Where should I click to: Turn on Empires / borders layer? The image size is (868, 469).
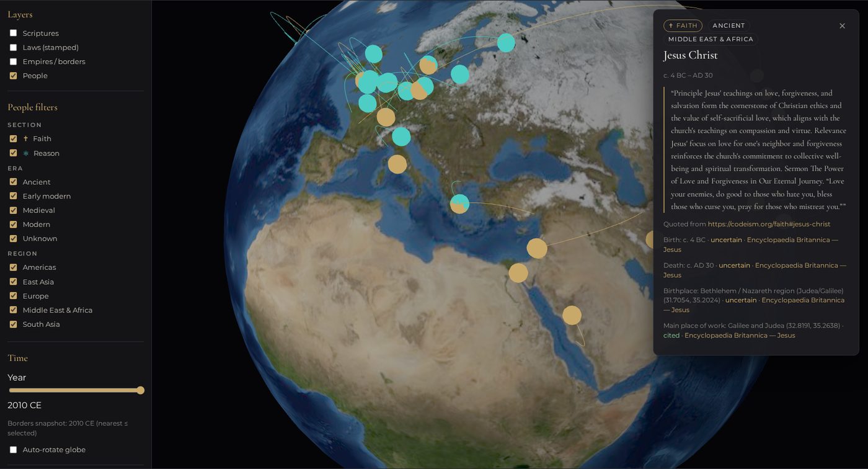click(13, 61)
